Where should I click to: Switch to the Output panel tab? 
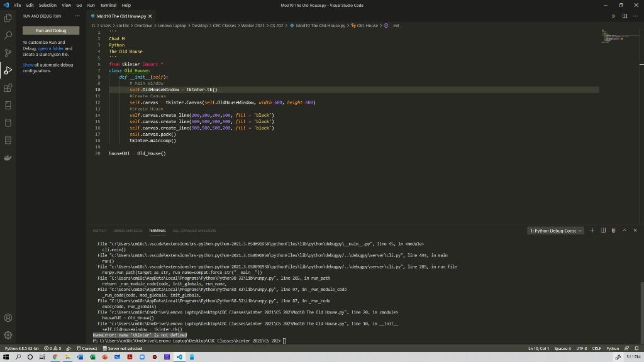point(99,231)
